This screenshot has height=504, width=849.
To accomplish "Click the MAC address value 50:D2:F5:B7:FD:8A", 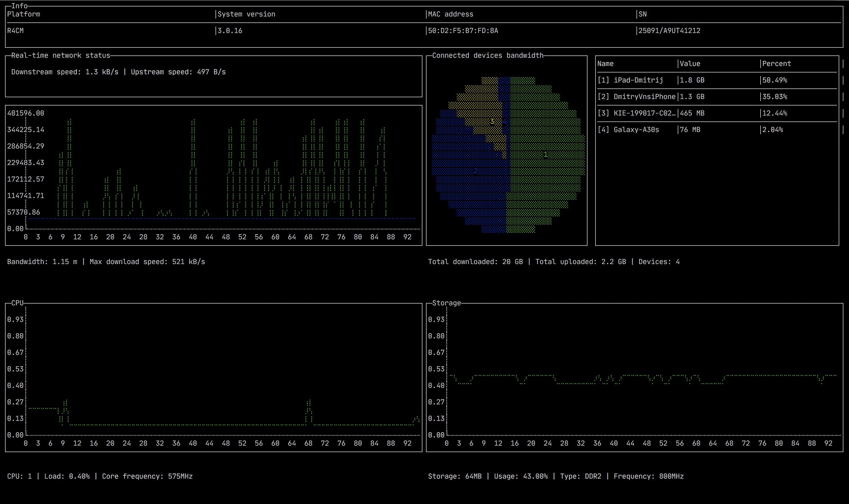I will click(463, 31).
